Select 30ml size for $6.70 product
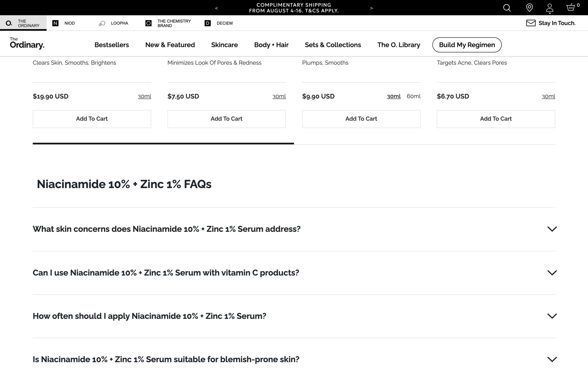This screenshot has height=368, width=588. pos(548,96)
